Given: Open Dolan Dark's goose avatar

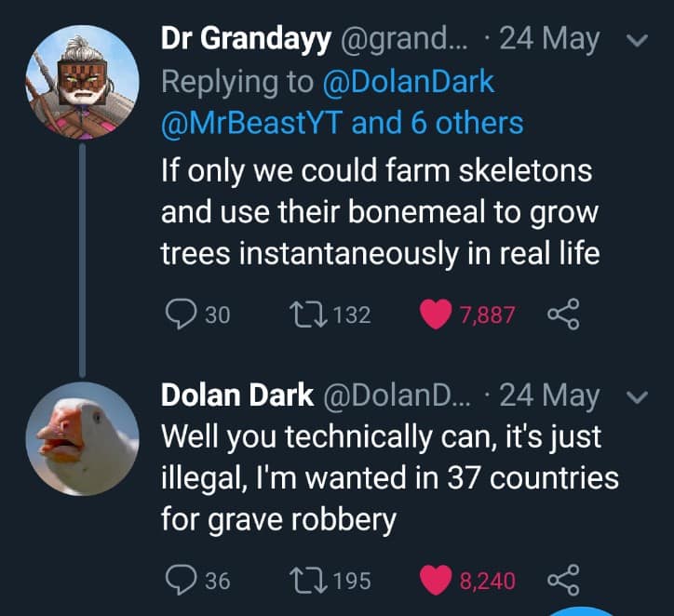Looking at the screenshot, I should pyautogui.click(x=82, y=437).
